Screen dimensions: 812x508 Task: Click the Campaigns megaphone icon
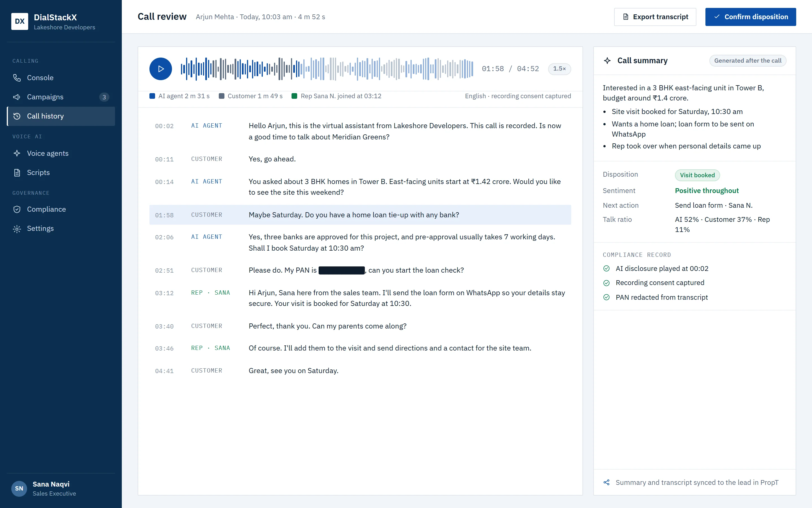point(17,97)
